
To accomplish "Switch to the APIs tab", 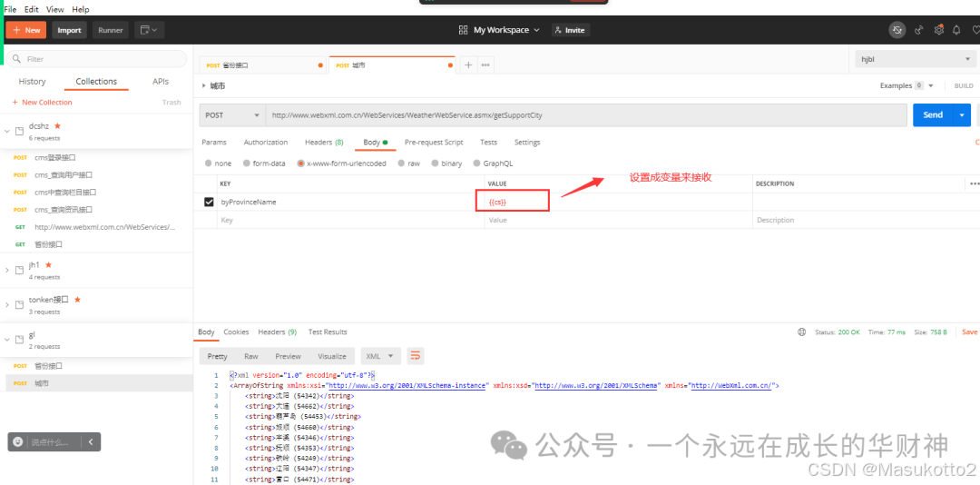I will (160, 82).
